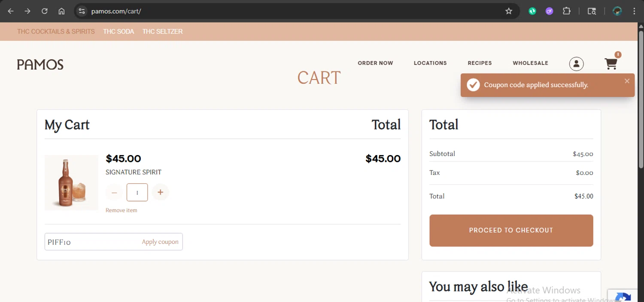View site information icon in address bar
This screenshot has height=302, width=644.
[x=82, y=11]
